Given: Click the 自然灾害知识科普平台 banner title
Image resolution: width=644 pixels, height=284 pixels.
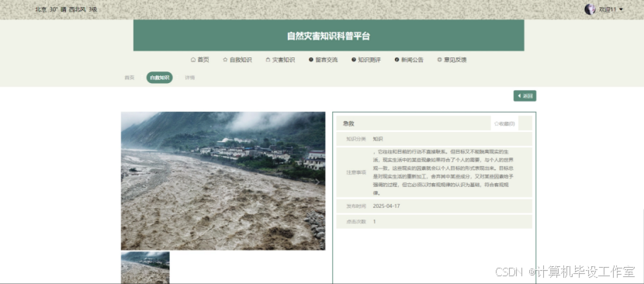Looking at the screenshot, I should [x=328, y=36].
